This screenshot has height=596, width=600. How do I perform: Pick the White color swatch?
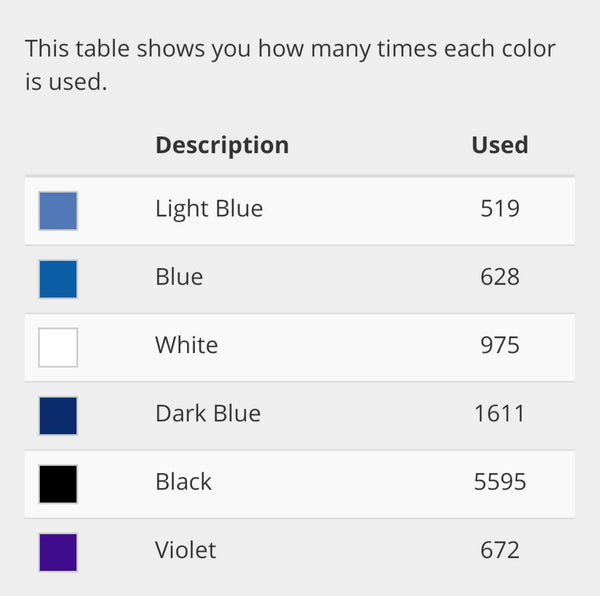pyautogui.click(x=58, y=347)
